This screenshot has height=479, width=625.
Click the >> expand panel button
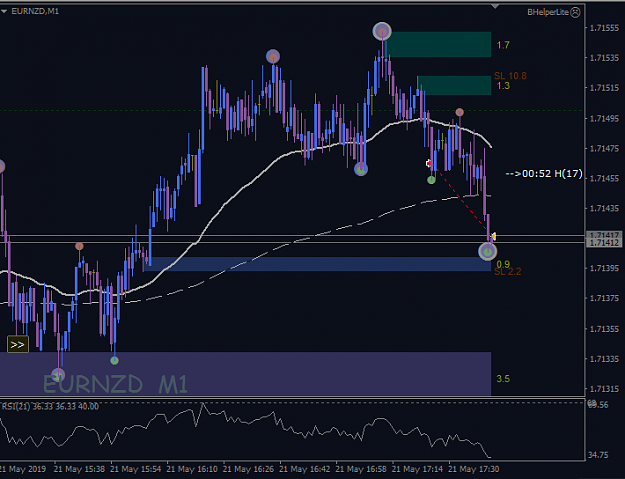point(18,345)
